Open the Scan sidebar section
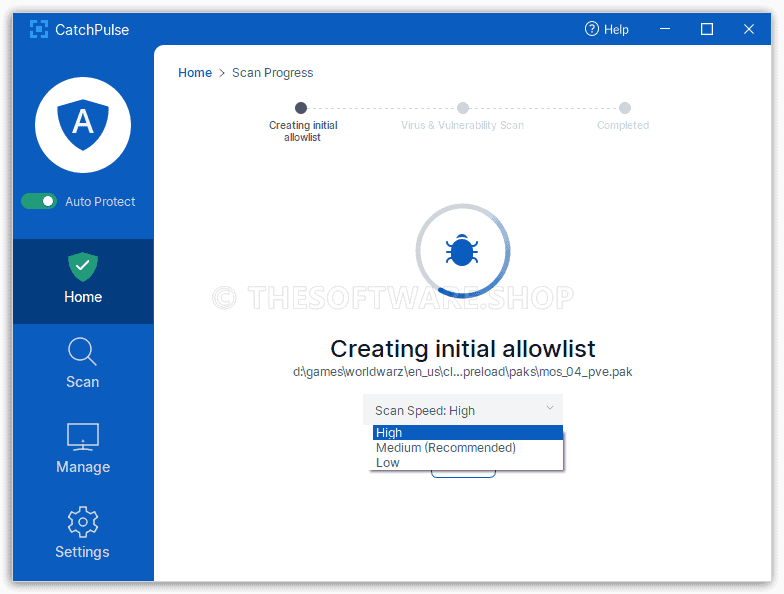The width and height of the screenshot is (784, 594). [x=83, y=364]
